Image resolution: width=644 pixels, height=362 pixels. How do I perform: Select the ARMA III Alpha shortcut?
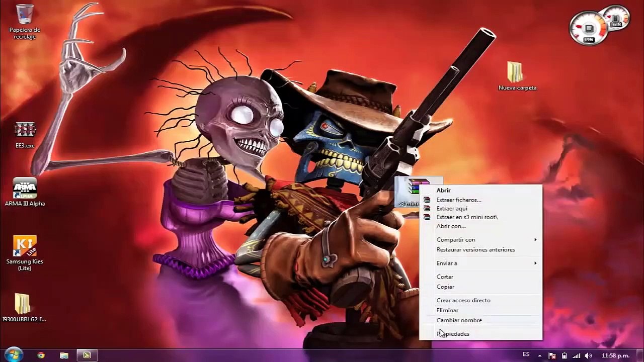point(25,192)
